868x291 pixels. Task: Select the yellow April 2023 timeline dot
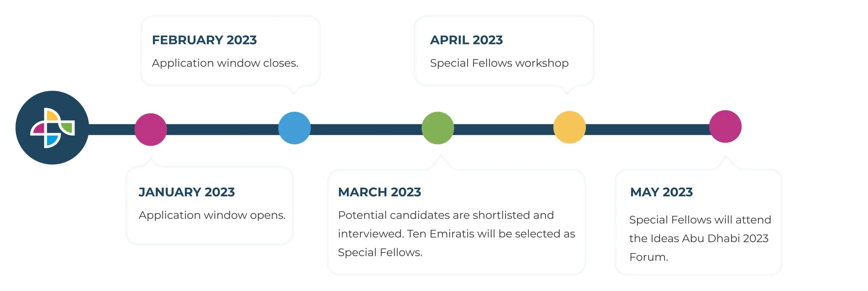click(570, 127)
